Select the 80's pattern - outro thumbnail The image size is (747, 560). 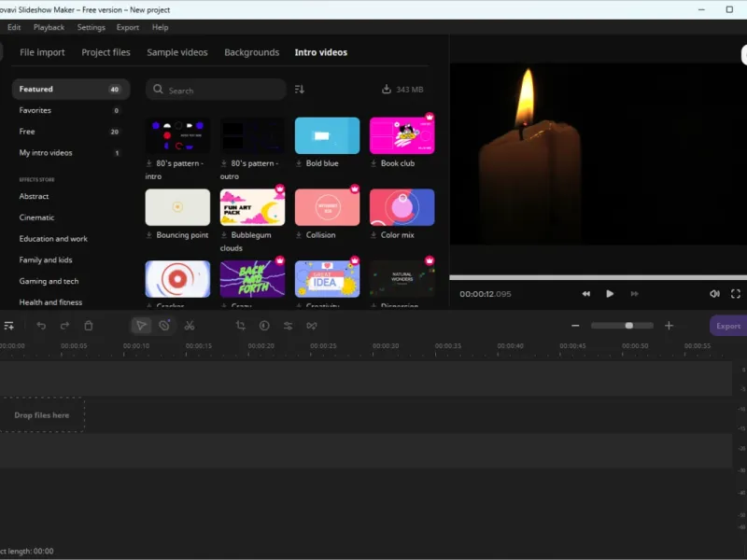252,135
